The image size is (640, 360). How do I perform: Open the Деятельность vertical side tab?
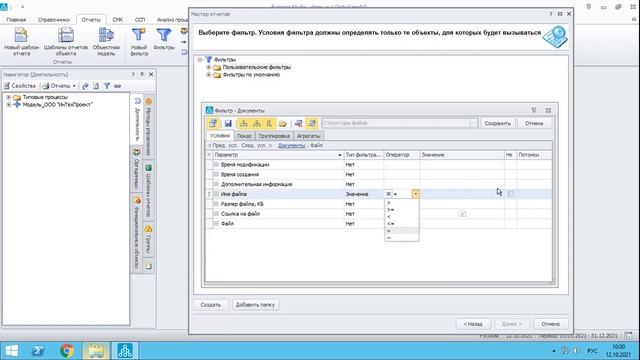137,120
